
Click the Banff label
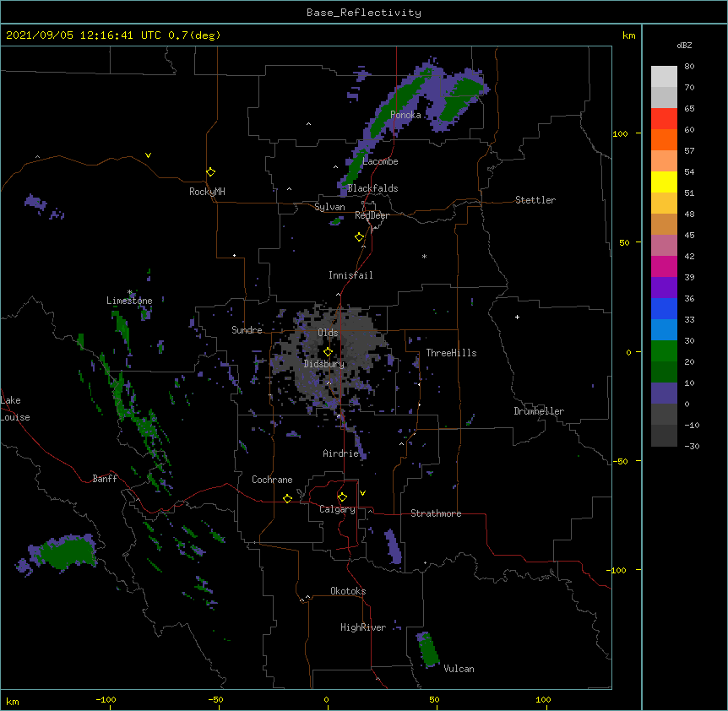pos(105,479)
